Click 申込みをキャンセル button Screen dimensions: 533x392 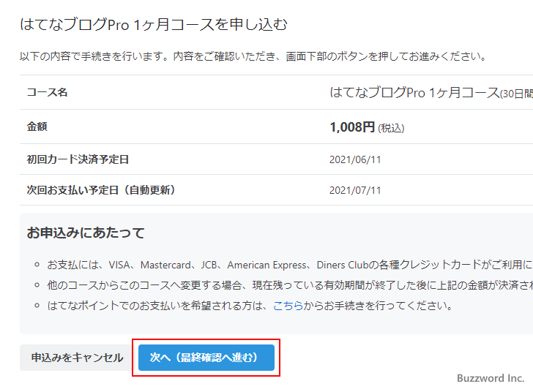coord(77,358)
